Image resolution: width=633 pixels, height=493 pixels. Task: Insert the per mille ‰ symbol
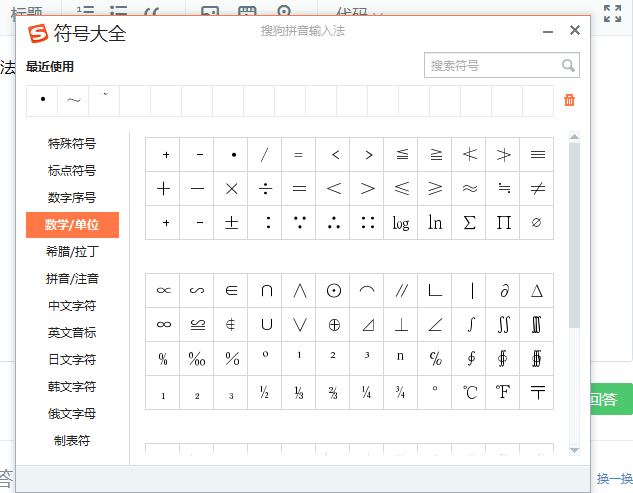pyautogui.click(x=197, y=359)
